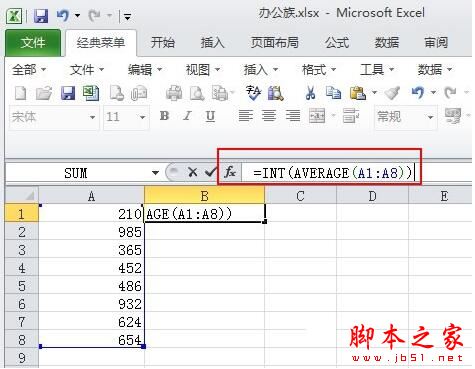Viewport: 475px width, 369px height.
Task: Click the New blank workbook icon
Action: (21, 93)
